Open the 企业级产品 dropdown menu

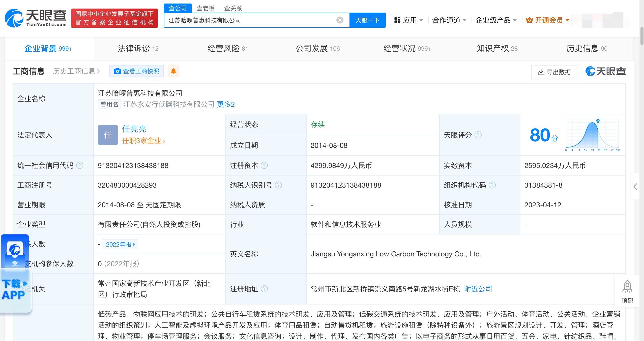(x=496, y=20)
